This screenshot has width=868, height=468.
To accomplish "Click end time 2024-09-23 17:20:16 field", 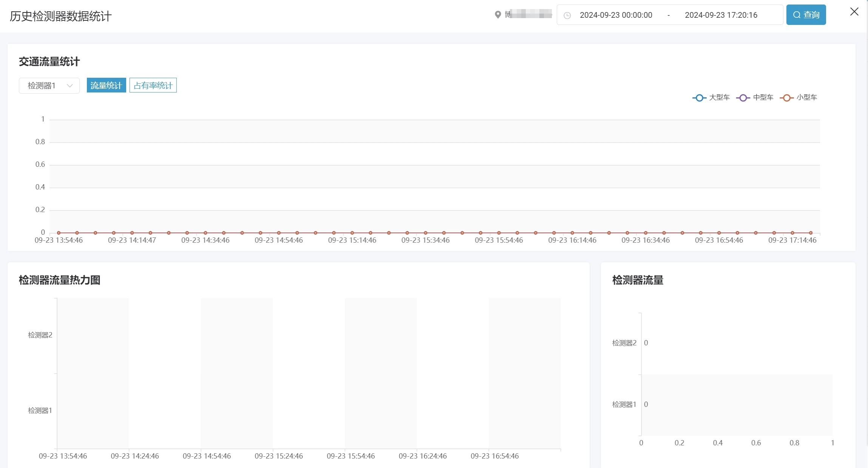I will click(x=721, y=15).
